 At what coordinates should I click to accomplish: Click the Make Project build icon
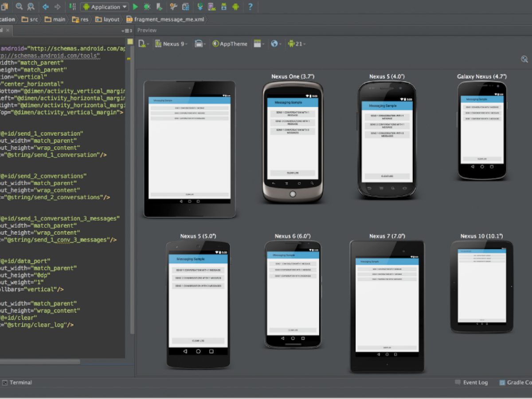72,7
